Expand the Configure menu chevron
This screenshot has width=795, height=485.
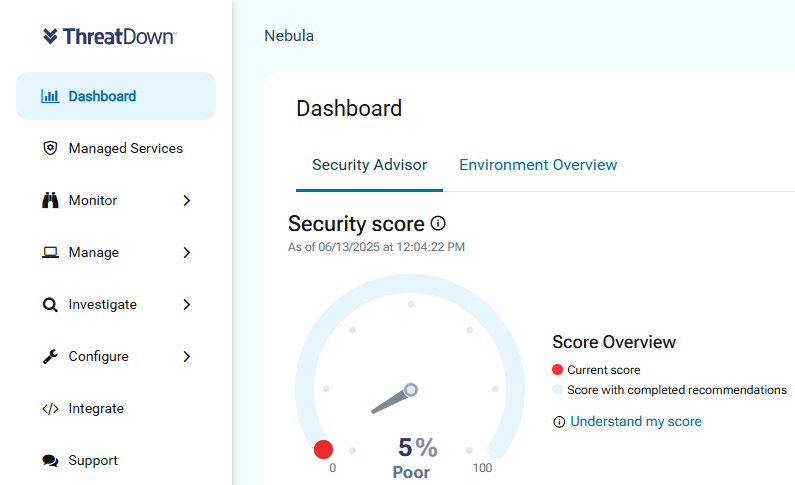pyautogui.click(x=187, y=357)
